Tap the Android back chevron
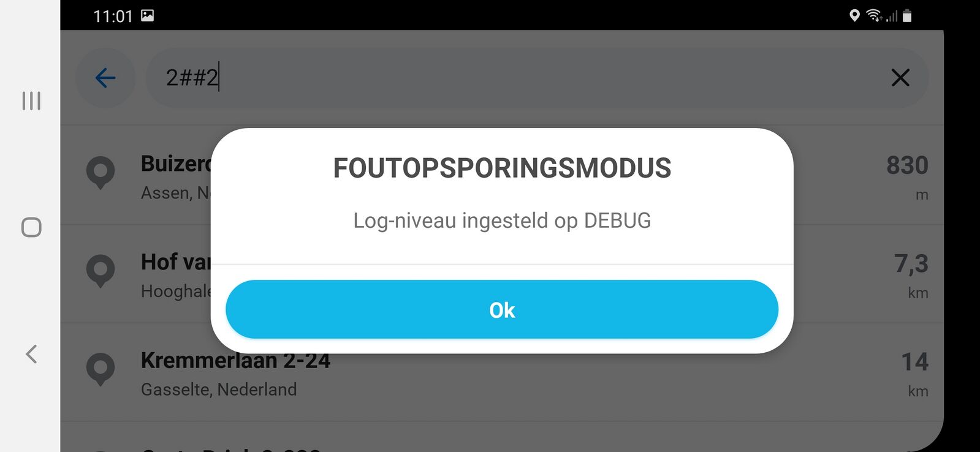The image size is (980, 452). click(31, 353)
